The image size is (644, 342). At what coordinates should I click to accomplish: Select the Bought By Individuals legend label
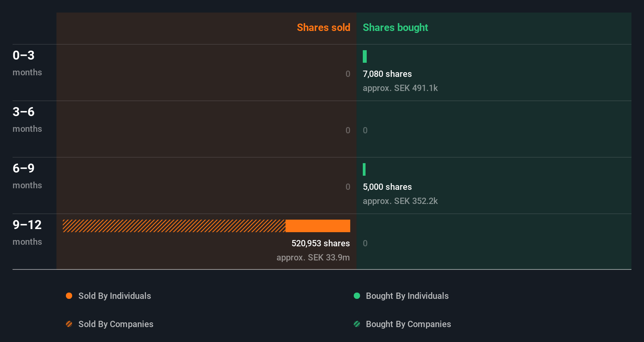pos(407,296)
